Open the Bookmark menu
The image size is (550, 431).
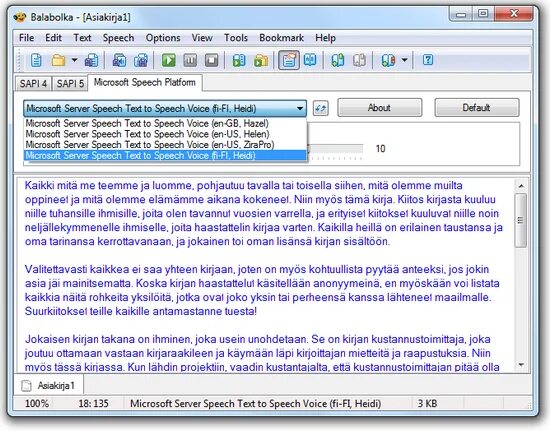(x=282, y=38)
